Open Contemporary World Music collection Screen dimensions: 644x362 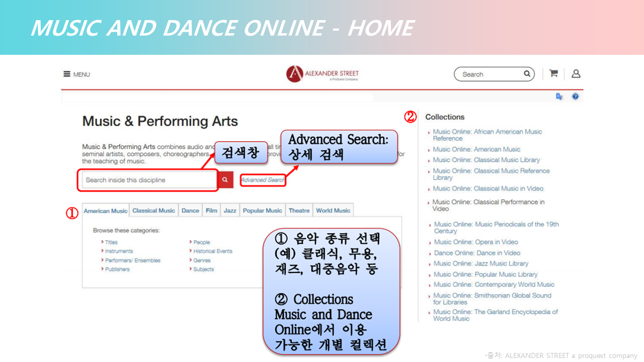494,285
